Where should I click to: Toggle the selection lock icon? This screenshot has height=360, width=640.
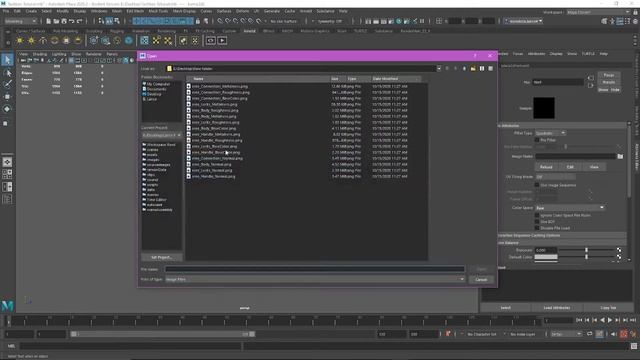click(x=198, y=21)
